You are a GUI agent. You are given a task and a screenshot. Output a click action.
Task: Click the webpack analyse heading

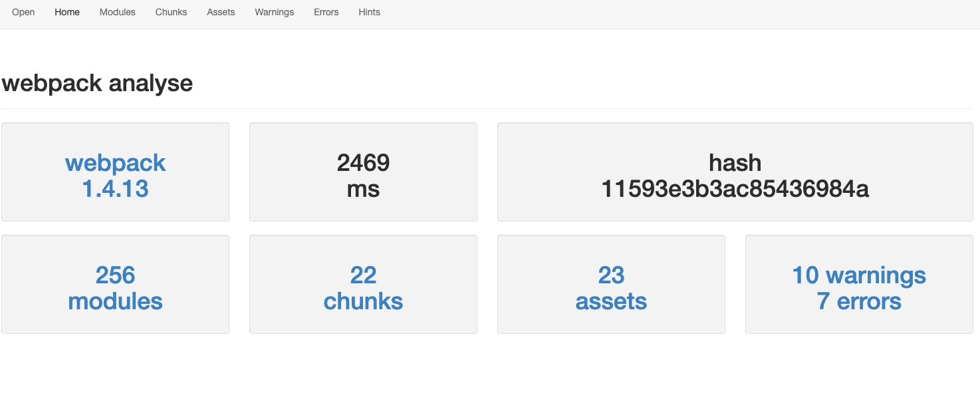[x=97, y=83]
